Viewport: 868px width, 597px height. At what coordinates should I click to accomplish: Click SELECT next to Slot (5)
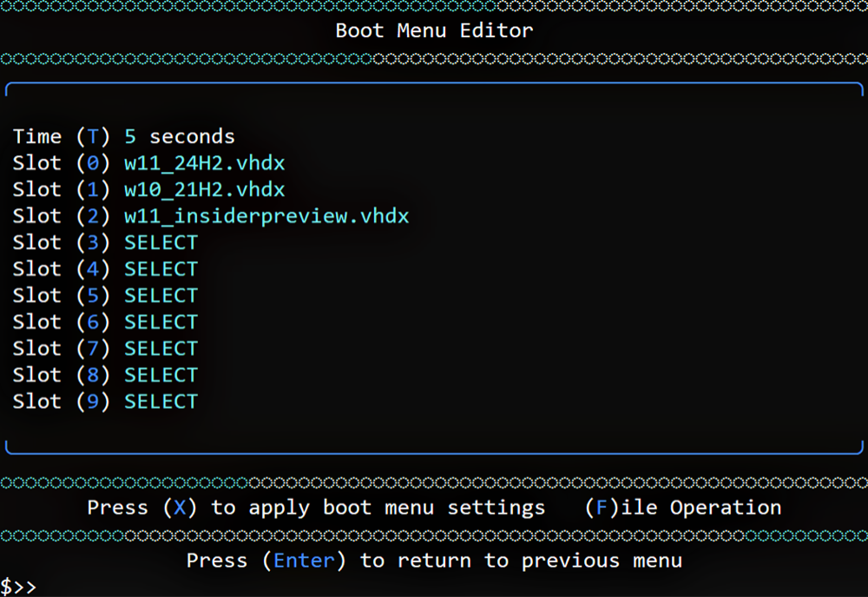[x=161, y=295]
